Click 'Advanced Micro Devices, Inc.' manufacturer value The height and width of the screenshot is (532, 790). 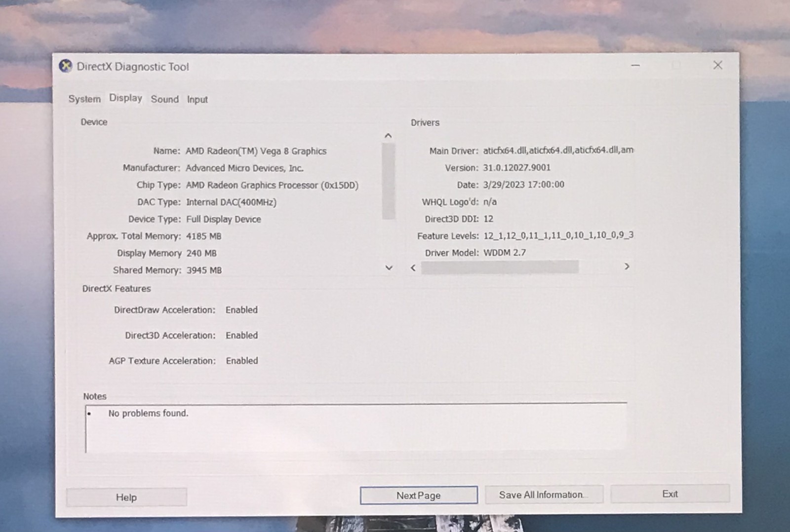tap(244, 168)
